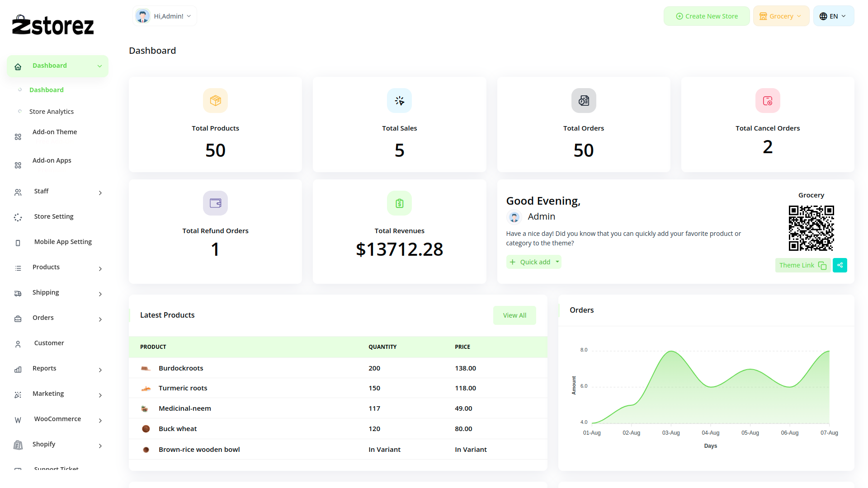Click the teal share icon button
This screenshot has height=488, width=868.
coord(840,265)
